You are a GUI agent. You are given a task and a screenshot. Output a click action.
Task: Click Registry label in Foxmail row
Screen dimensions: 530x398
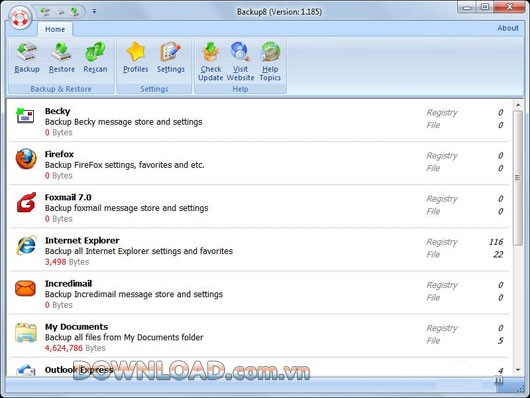(x=442, y=199)
